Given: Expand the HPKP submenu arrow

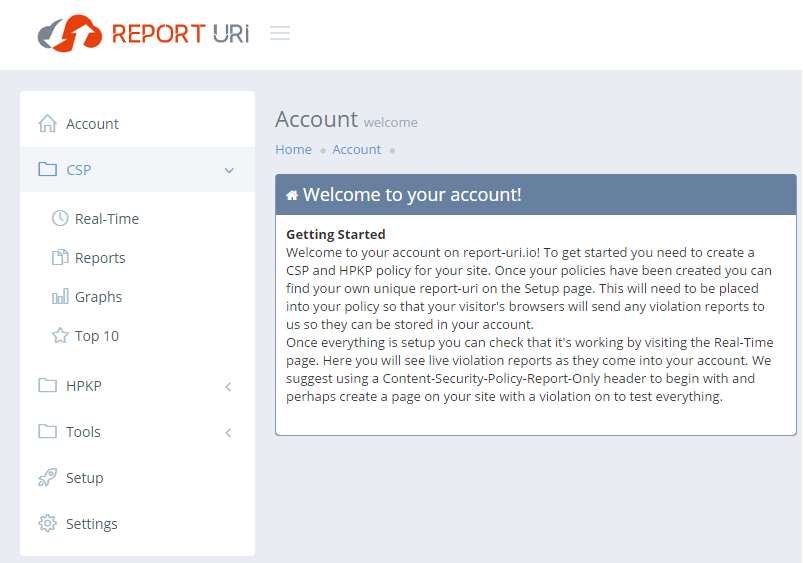Looking at the screenshot, I should 228,387.
